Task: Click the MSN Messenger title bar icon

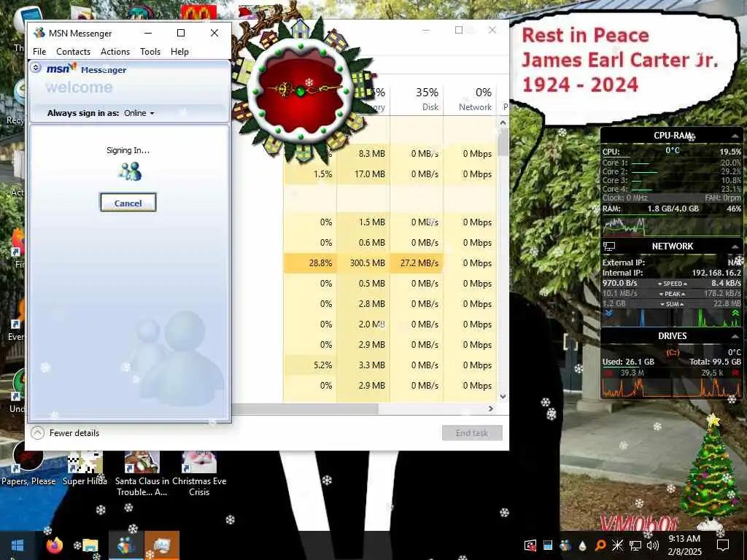Action: coord(39,33)
